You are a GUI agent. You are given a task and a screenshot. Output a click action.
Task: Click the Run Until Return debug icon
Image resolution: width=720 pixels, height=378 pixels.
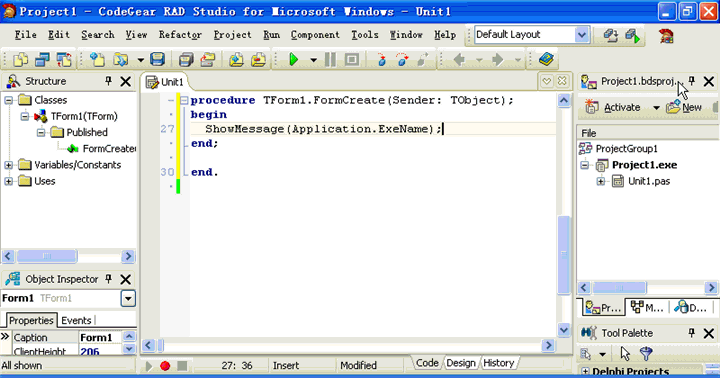(423, 59)
